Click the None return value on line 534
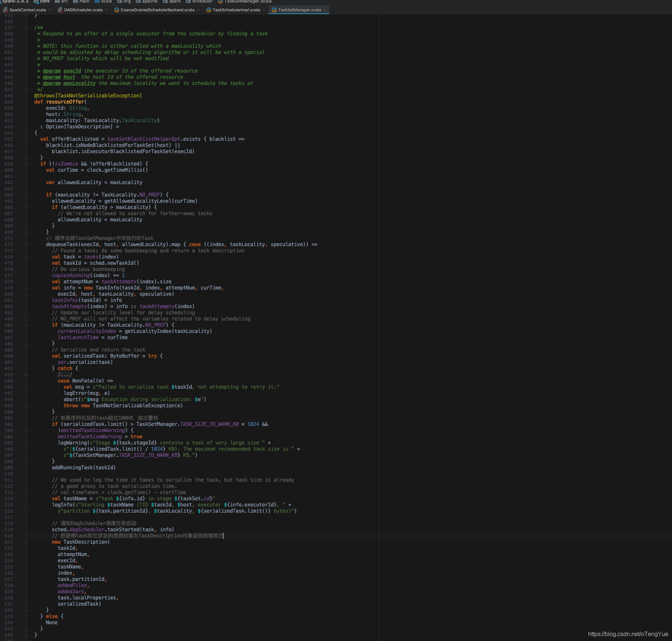This screenshot has height=641, width=672. [x=51, y=622]
